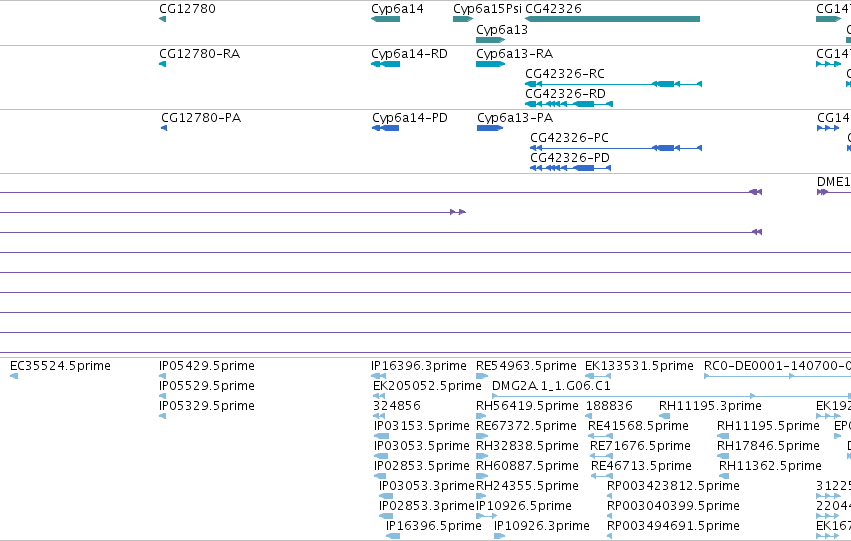851x541 pixels.
Task: Click EST RP003040399.5prime
Action: tap(673, 506)
